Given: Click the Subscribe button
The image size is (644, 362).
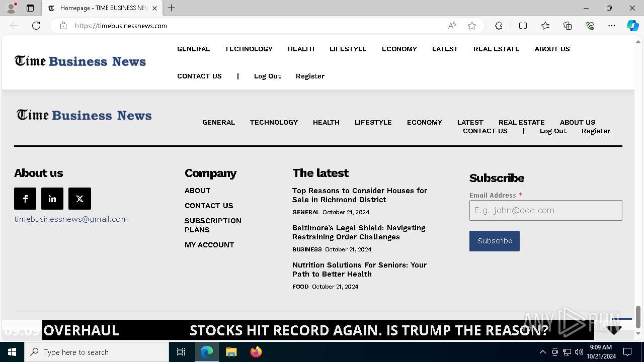Looking at the screenshot, I should click(495, 241).
